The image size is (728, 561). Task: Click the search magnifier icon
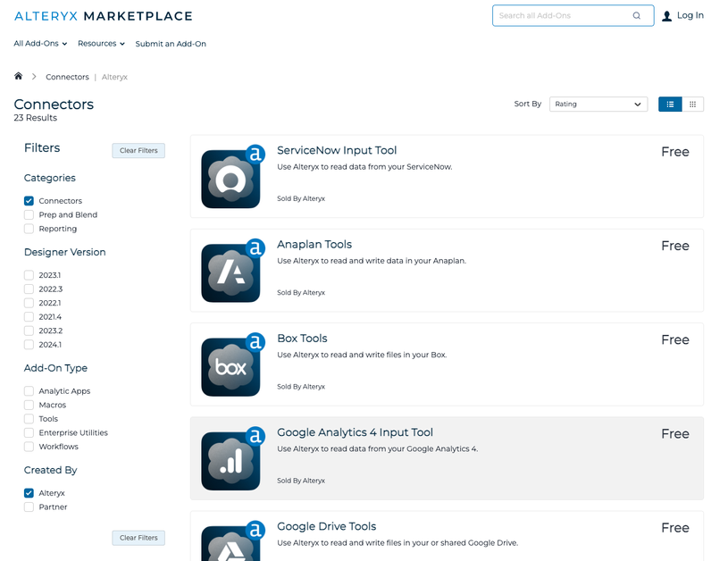[x=636, y=15]
